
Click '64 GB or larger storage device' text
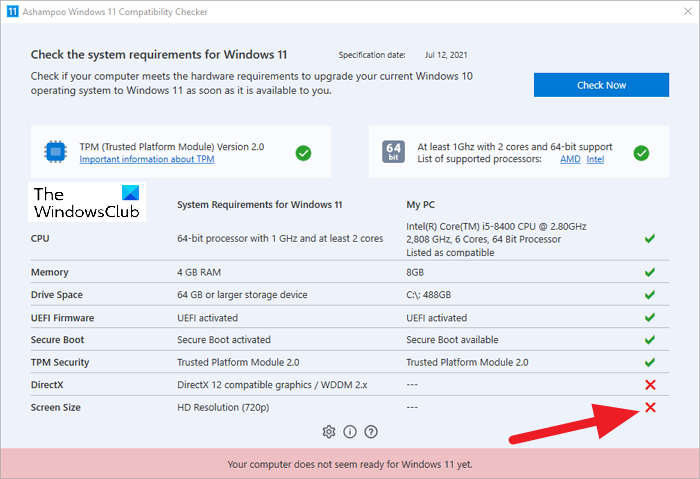[x=242, y=295]
